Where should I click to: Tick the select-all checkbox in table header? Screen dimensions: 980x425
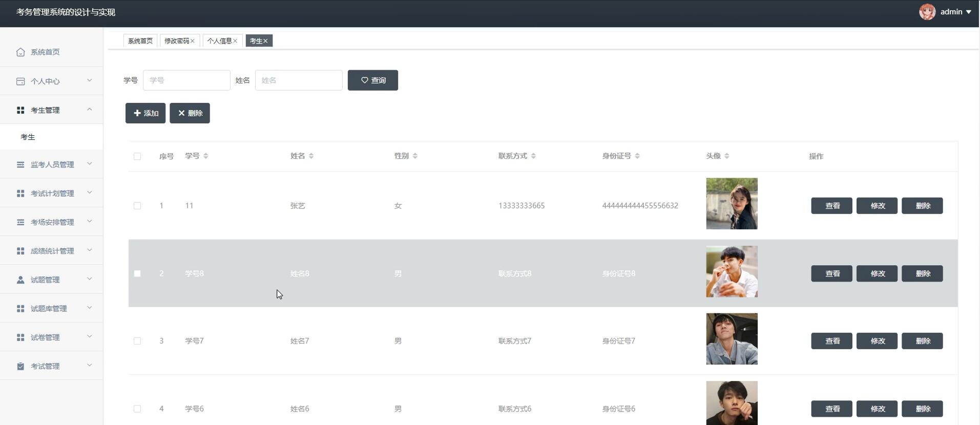click(x=137, y=156)
